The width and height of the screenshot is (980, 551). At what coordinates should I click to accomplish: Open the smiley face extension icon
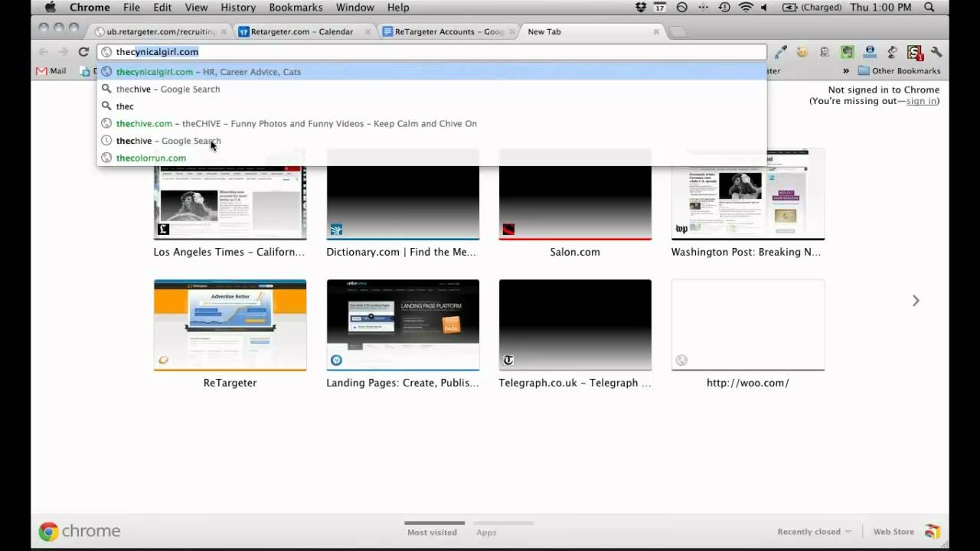point(802,52)
